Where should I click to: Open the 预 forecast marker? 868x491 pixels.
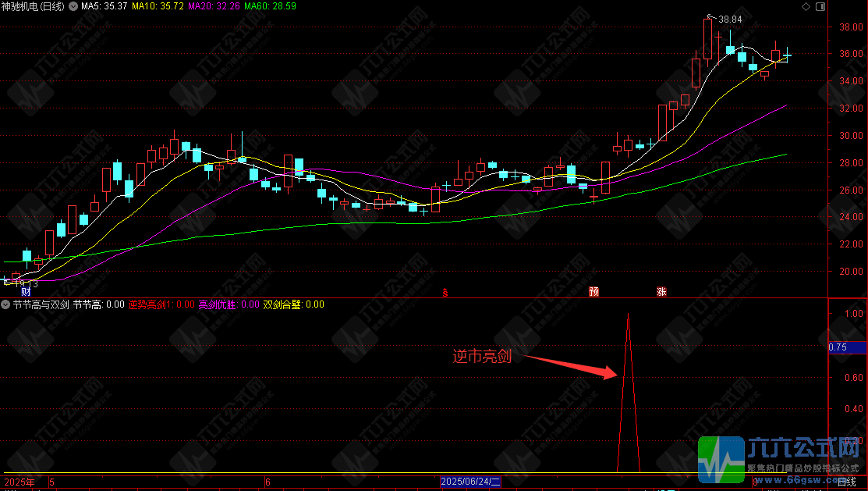click(594, 291)
